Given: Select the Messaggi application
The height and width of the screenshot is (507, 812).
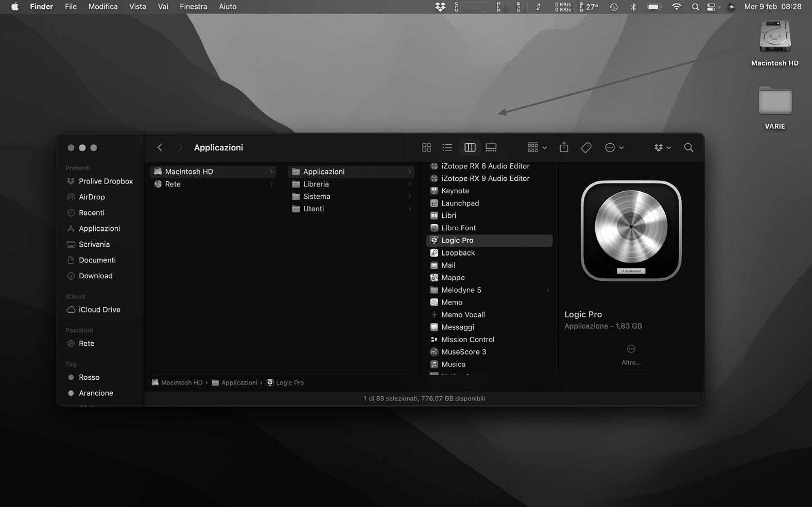Looking at the screenshot, I should [489, 327].
